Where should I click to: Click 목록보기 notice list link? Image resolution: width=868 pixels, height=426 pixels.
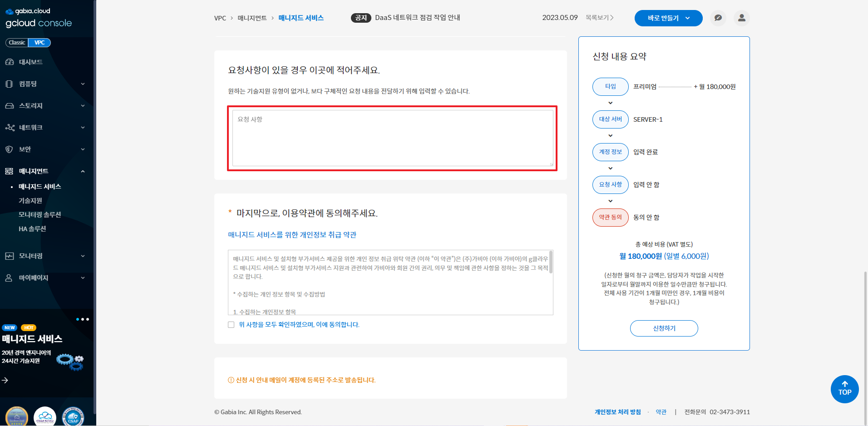pos(599,18)
